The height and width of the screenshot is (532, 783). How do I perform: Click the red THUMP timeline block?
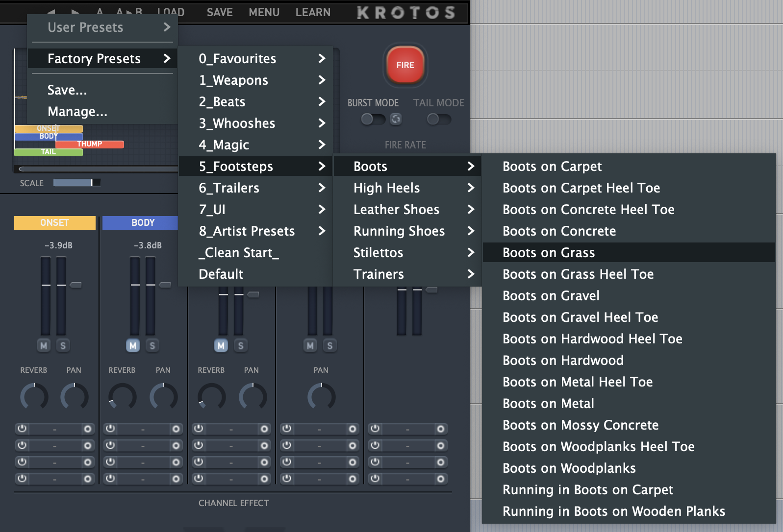(x=90, y=144)
